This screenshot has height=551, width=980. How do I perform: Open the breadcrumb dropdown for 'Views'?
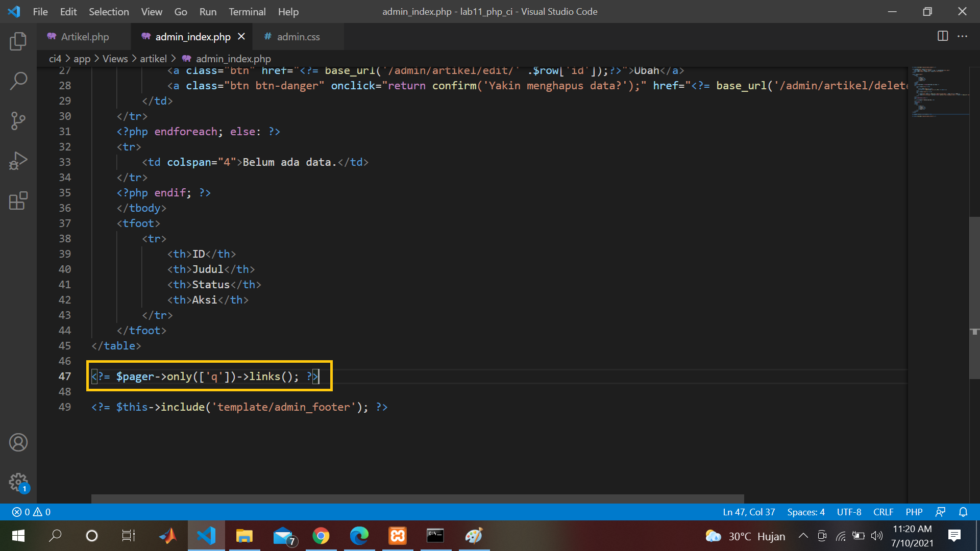[115, 59]
